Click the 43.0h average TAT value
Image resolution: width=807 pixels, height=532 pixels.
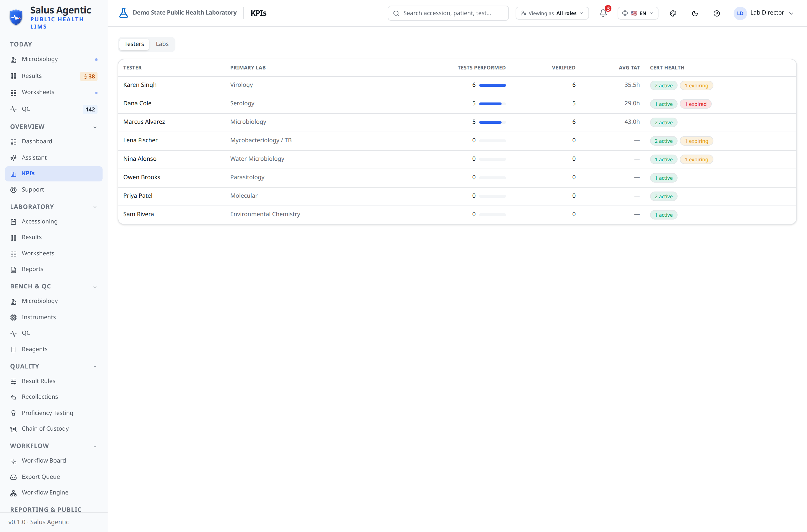[632, 122]
